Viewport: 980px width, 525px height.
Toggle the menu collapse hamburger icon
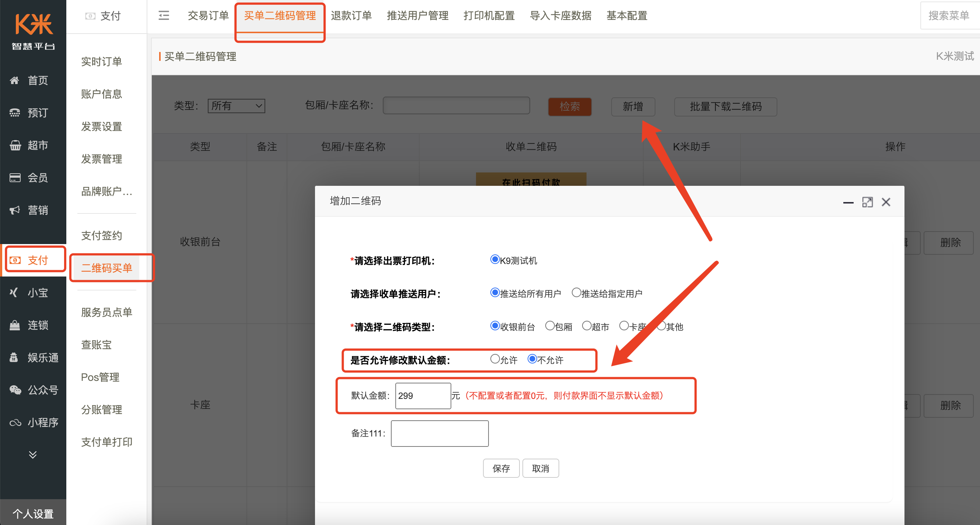click(164, 15)
